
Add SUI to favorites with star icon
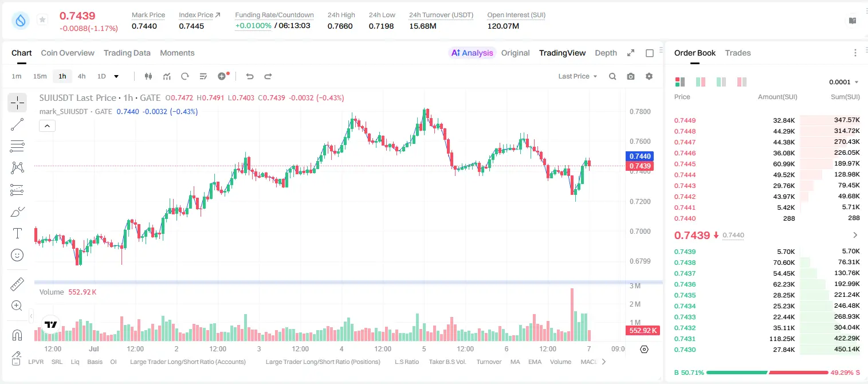[42, 20]
